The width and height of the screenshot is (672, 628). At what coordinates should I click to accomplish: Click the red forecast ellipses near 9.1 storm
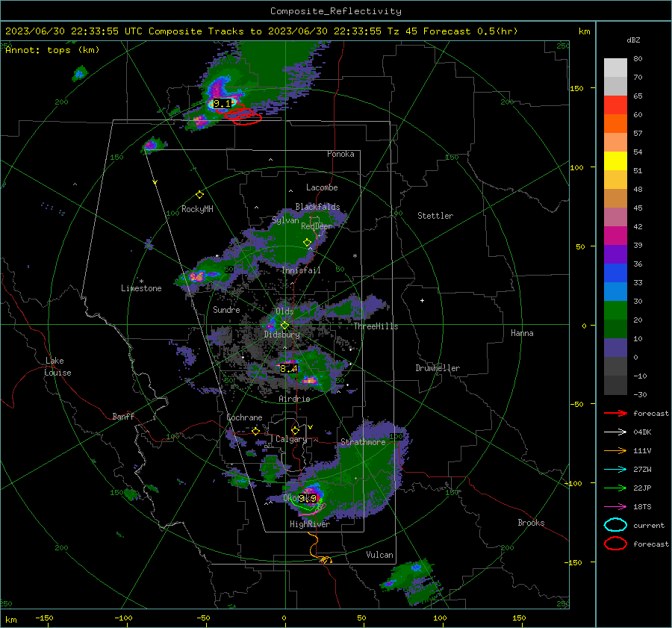pyautogui.click(x=243, y=115)
